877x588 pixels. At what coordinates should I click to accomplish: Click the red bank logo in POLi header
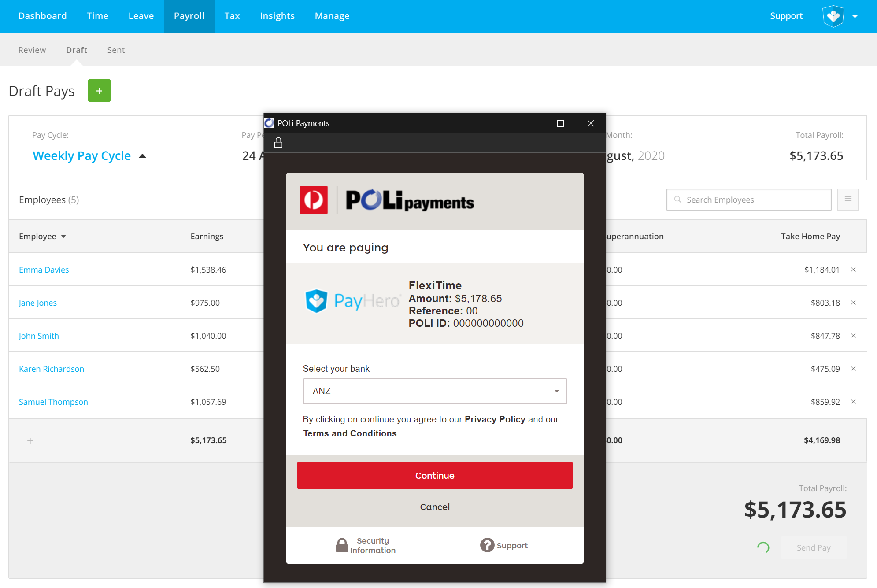click(x=314, y=200)
